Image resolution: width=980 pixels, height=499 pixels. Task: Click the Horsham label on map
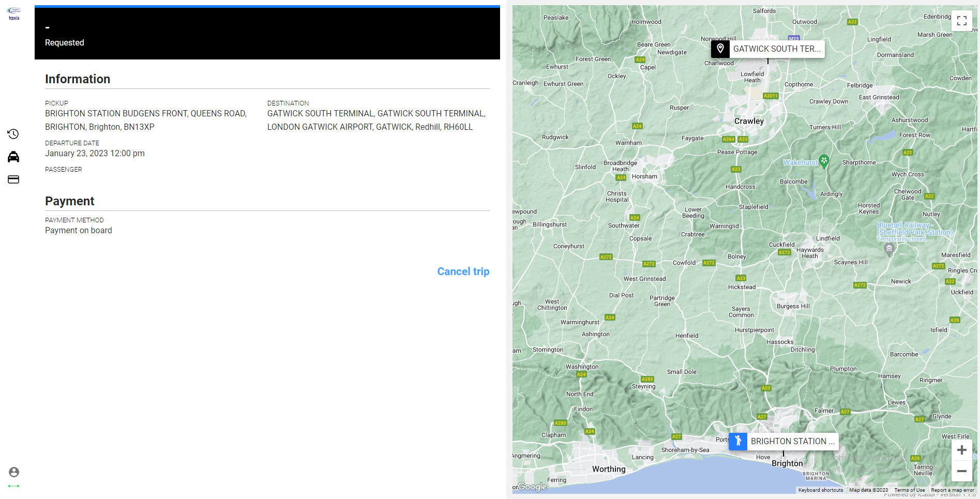pyautogui.click(x=644, y=176)
